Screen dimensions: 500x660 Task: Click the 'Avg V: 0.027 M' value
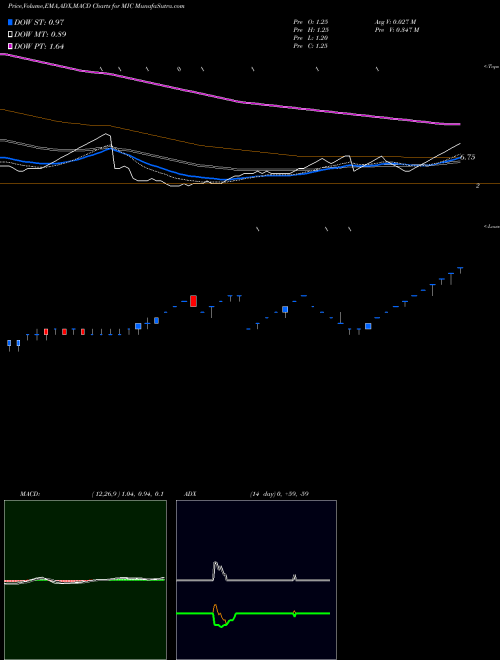coord(396,22)
